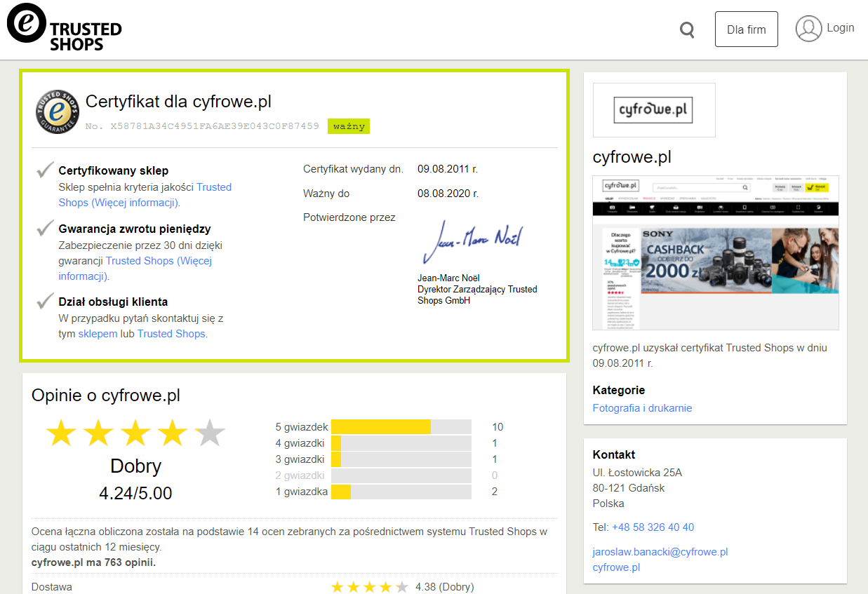Open the Dla firm business page

[x=747, y=29]
